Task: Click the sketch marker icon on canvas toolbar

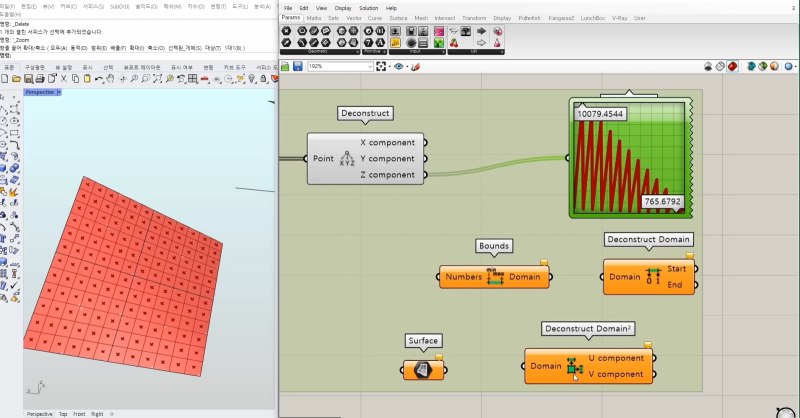Action: [414, 66]
